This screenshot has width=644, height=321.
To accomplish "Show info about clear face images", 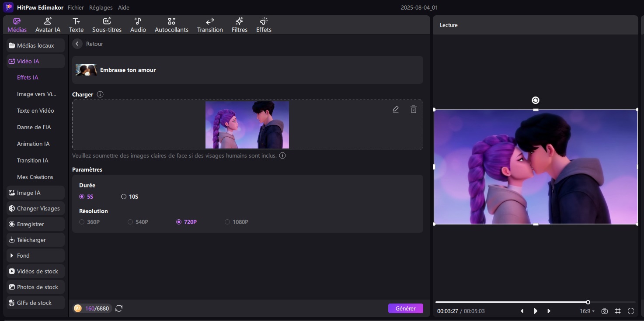I will point(282,155).
